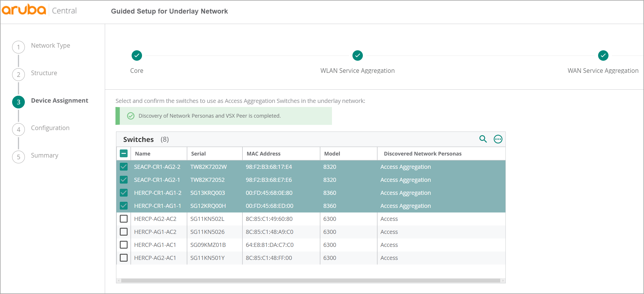Sort by the Model column header
This screenshot has width=644, height=294.
coord(332,154)
